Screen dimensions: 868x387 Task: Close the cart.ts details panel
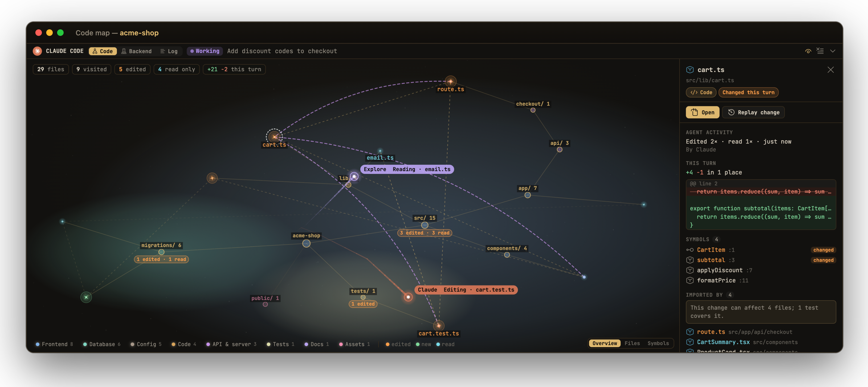[x=830, y=70]
